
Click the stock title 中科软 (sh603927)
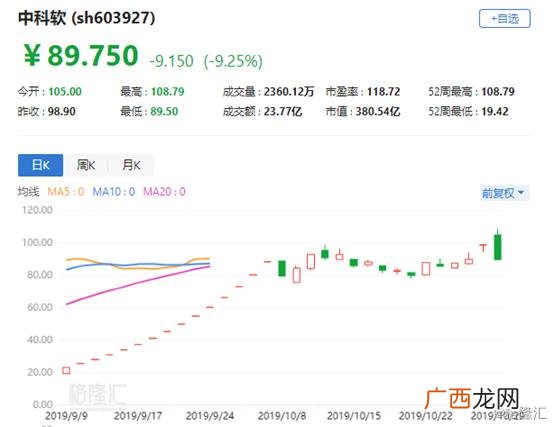[x=87, y=18]
